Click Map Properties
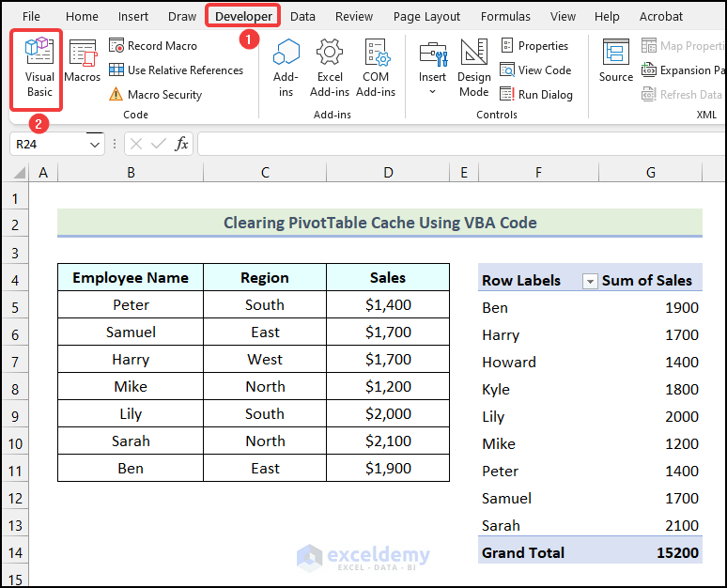 [x=683, y=45]
